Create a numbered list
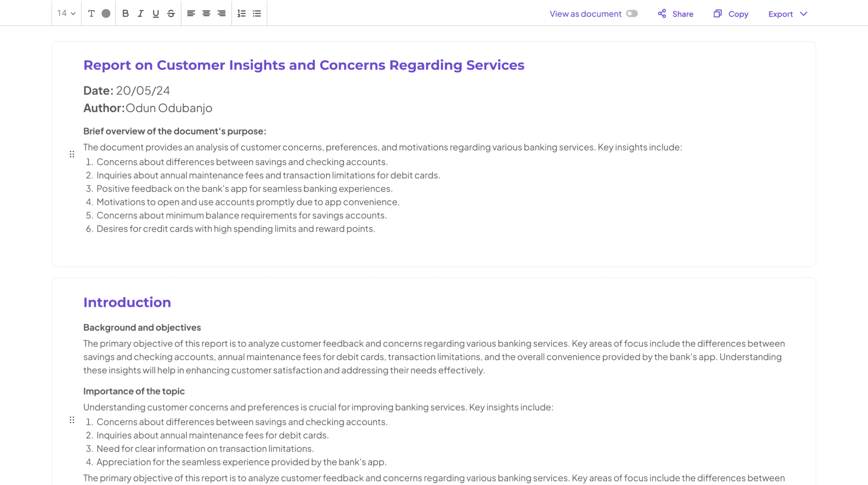Screen dimensions: 868x485 point(241,13)
